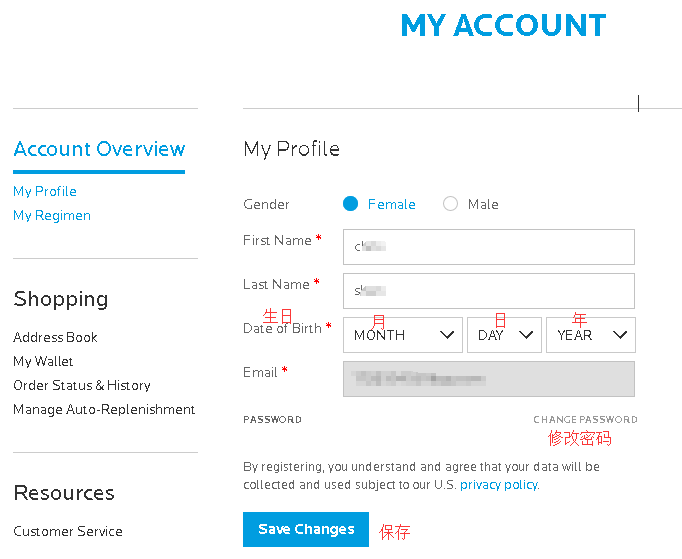Click the Shopping section heading
Screen dimensions: 682x559
click(x=61, y=300)
